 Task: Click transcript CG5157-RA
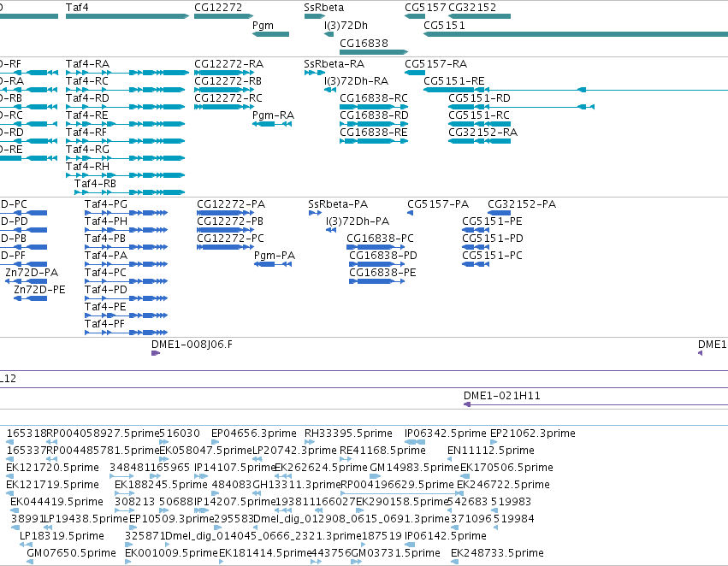[436, 64]
